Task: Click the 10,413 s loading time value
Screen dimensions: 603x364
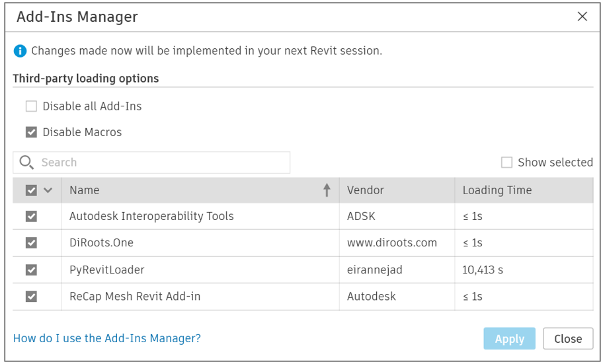Action: pyautogui.click(x=483, y=270)
